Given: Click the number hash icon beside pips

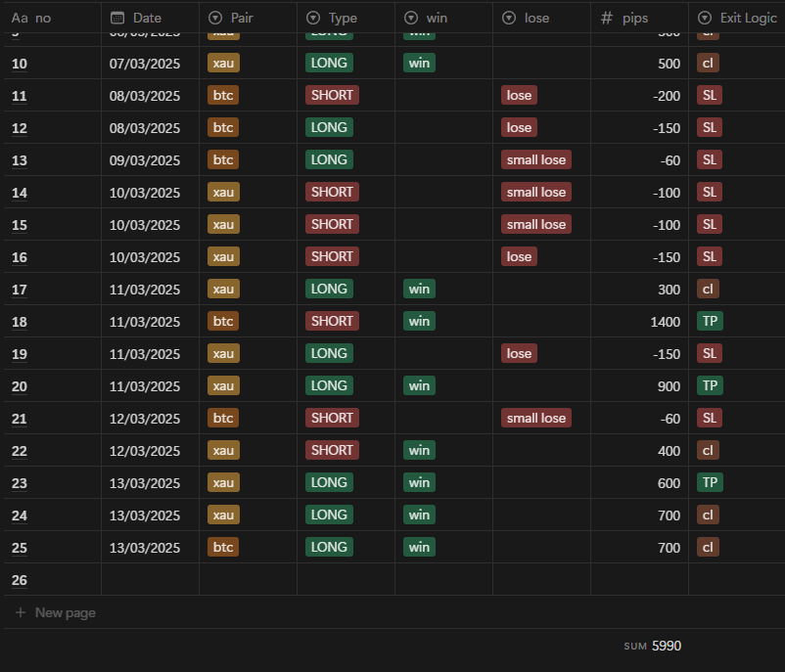Looking at the screenshot, I should coord(607,18).
